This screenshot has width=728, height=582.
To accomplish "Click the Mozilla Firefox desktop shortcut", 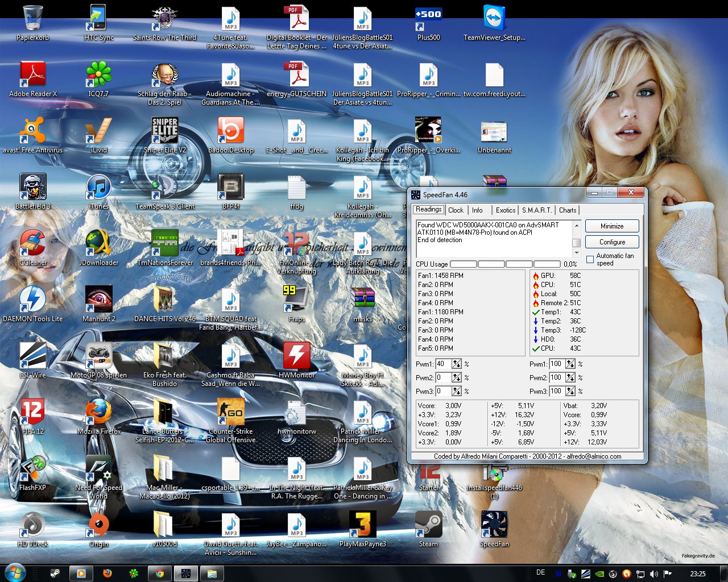I will pyautogui.click(x=98, y=417).
